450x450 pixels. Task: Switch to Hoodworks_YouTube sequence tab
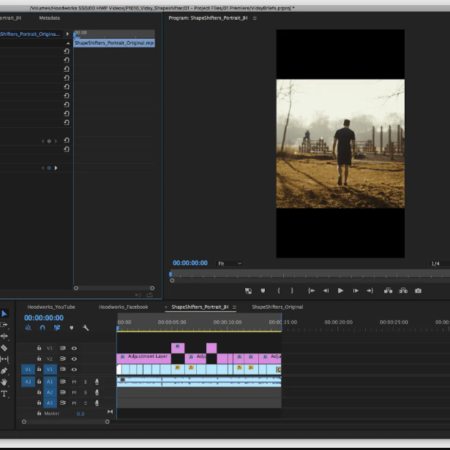[51, 307]
